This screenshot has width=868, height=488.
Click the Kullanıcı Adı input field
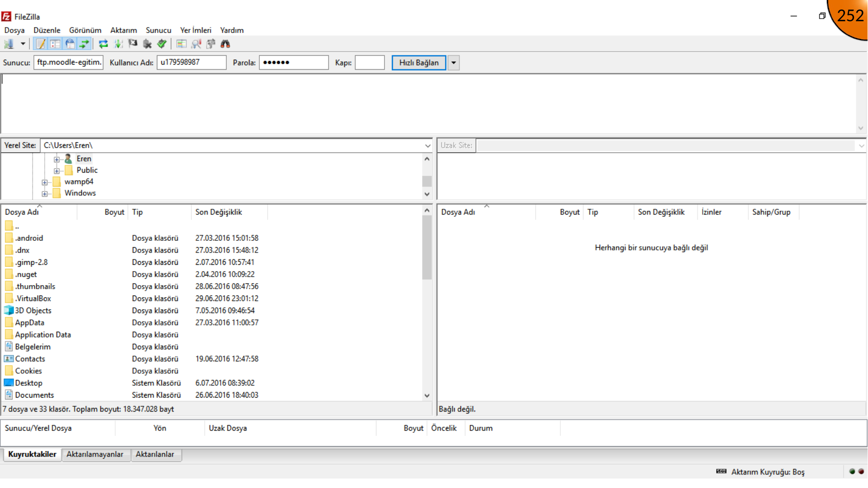click(192, 62)
